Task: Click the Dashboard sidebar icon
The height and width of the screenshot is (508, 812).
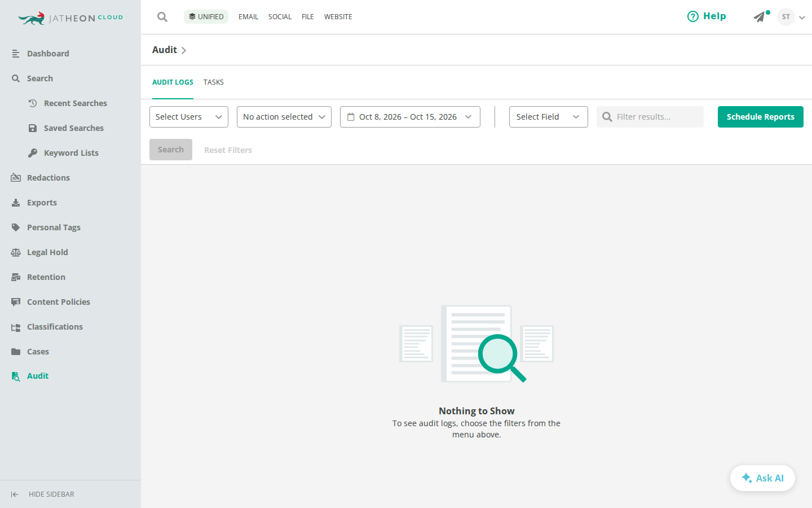Action: point(16,54)
